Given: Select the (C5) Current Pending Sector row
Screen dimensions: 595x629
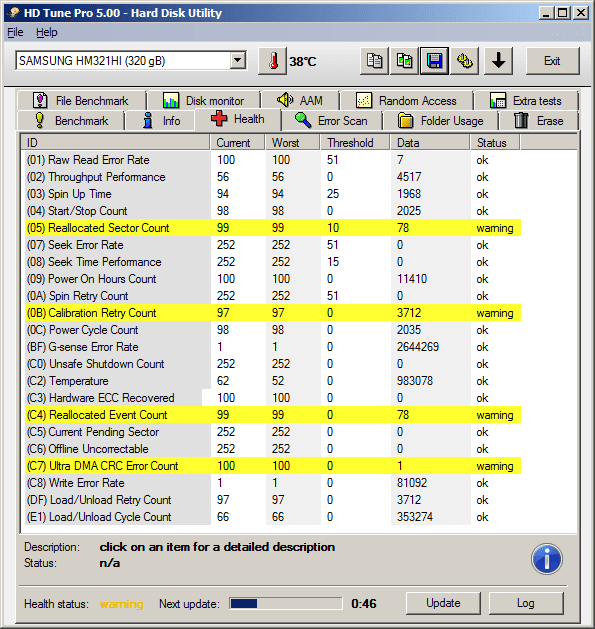Looking at the screenshot, I should (x=273, y=432).
